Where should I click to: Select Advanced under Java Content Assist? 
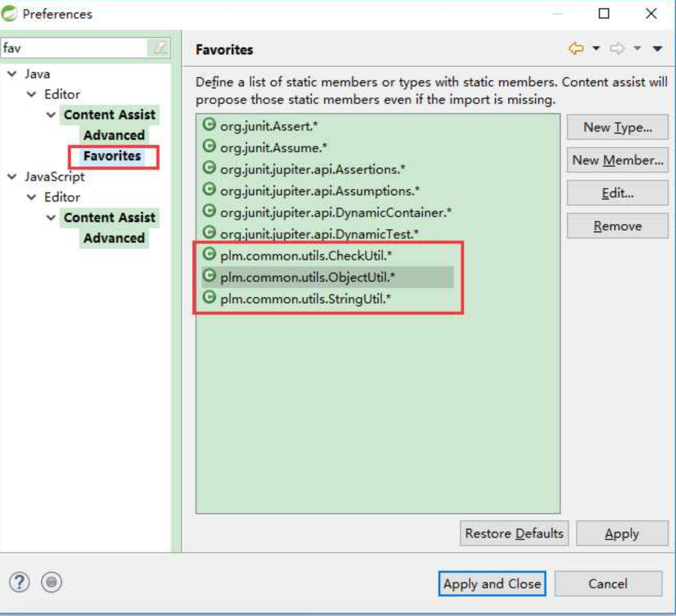coord(114,135)
